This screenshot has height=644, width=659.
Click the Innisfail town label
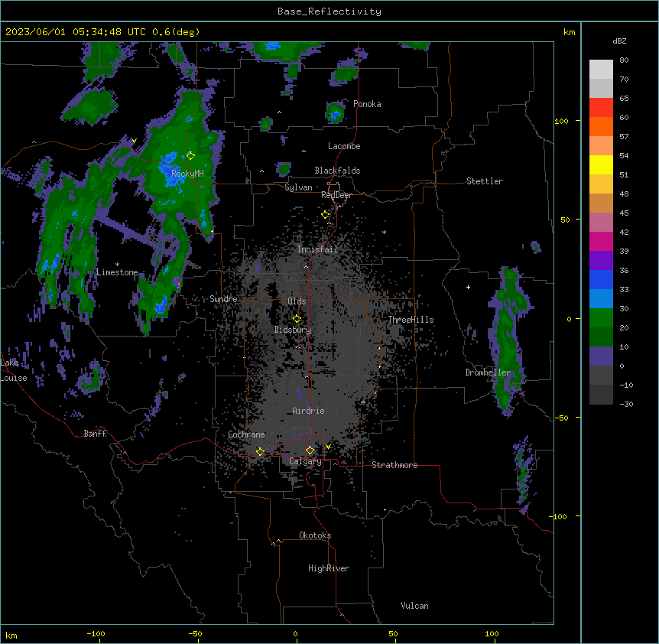tap(317, 249)
